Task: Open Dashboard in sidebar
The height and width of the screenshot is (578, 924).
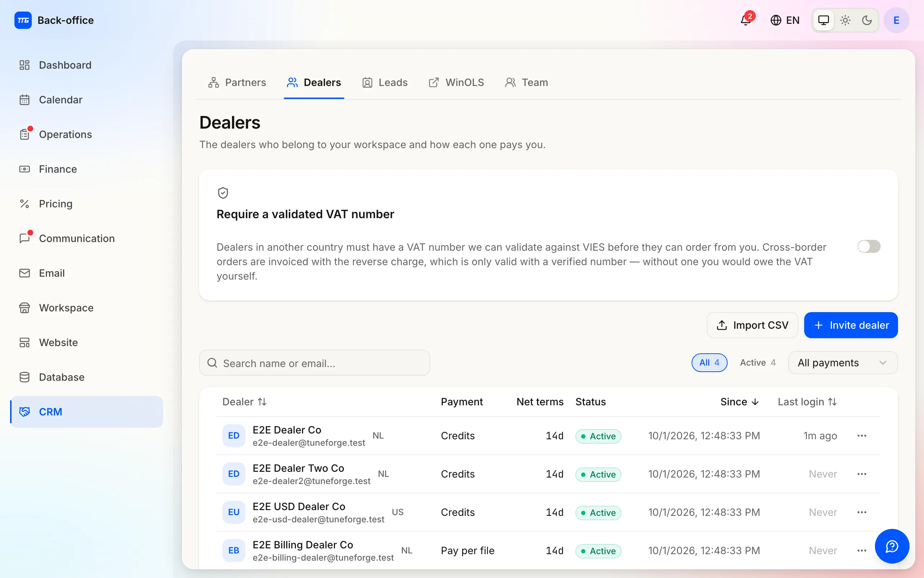Action: [87, 65]
